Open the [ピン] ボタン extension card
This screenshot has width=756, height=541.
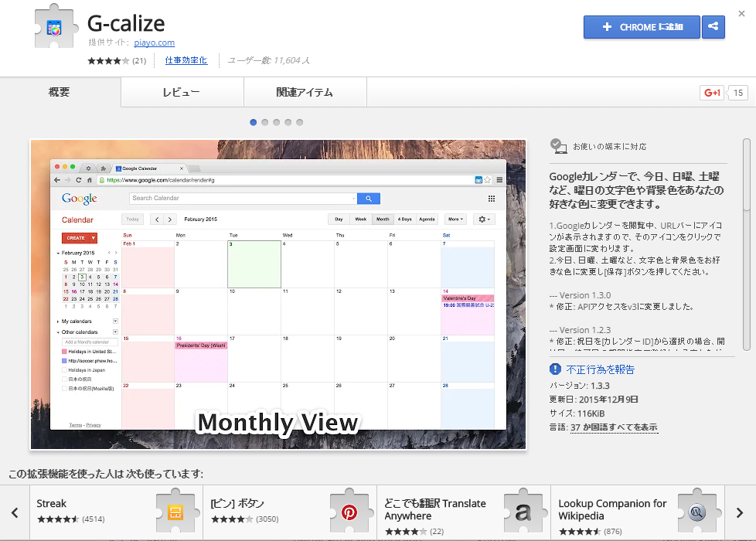[290, 513]
